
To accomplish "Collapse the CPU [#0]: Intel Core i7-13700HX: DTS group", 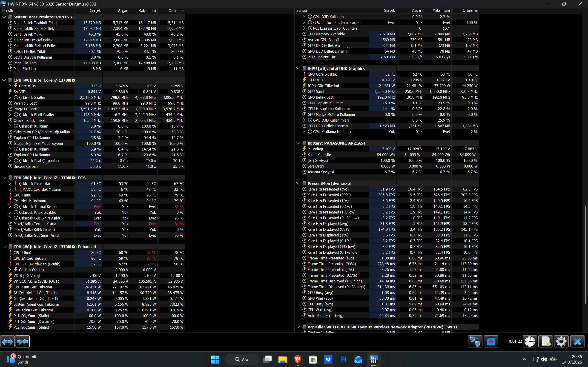I will [x=4, y=178].
